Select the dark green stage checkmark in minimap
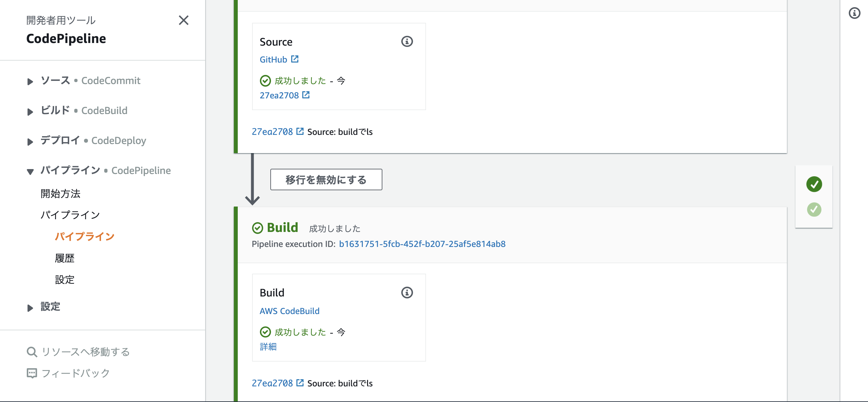 [x=814, y=184]
